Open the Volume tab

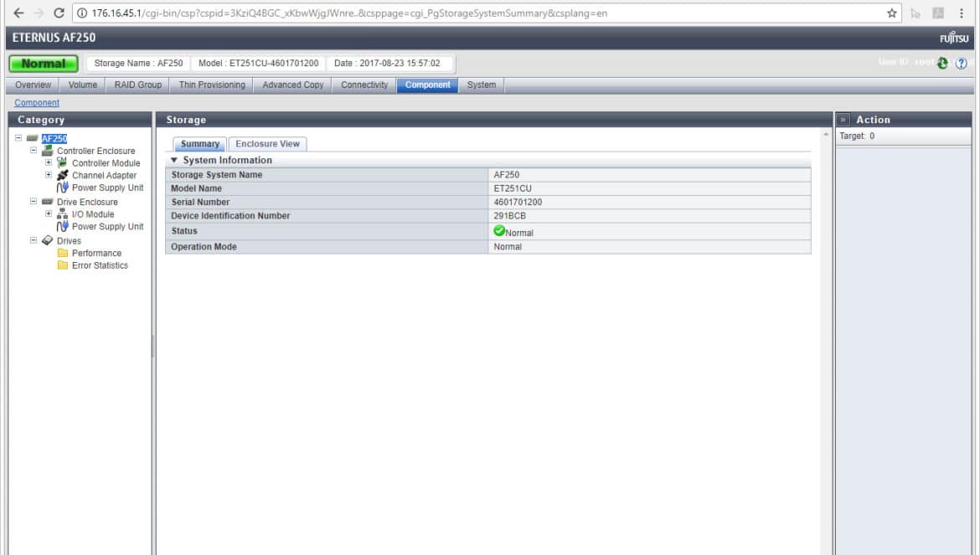pyautogui.click(x=82, y=85)
